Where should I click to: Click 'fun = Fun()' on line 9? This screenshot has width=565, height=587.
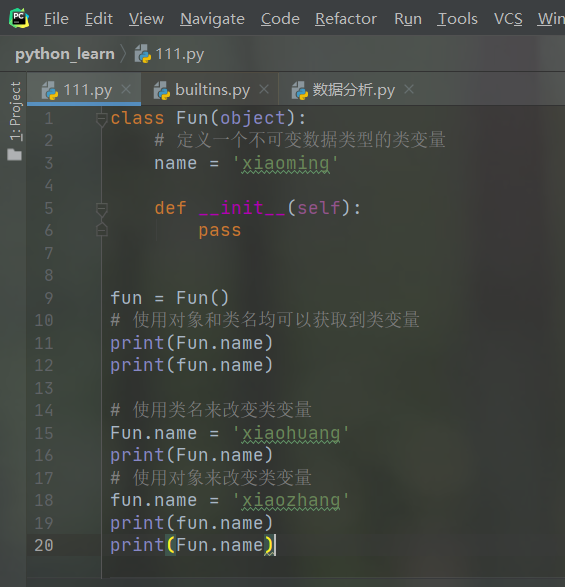coord(169,298)
